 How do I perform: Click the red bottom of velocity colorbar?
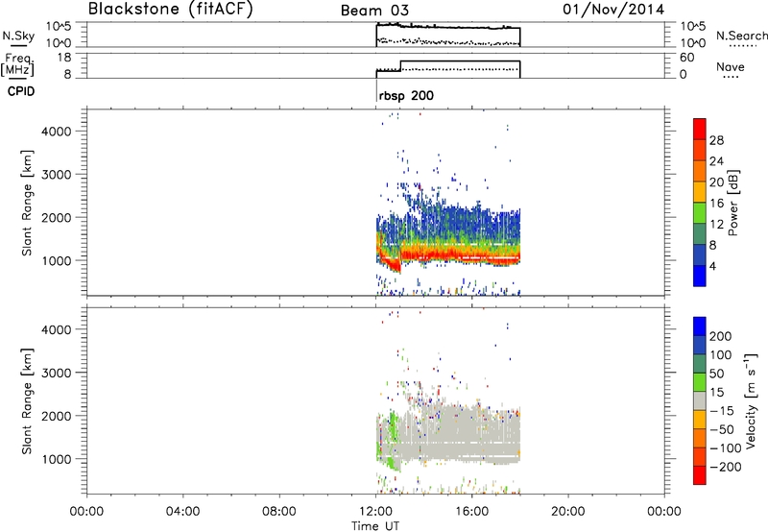(700, 475)
